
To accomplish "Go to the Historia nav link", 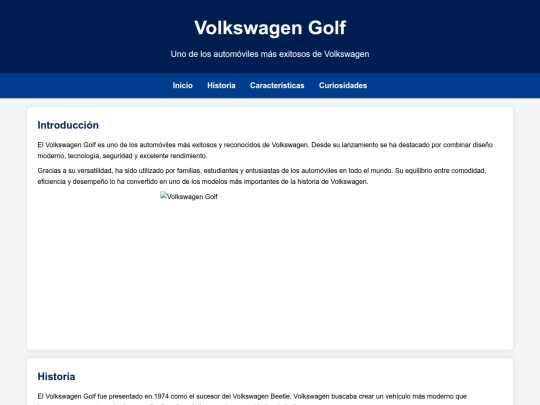I will tap(221, 85).
